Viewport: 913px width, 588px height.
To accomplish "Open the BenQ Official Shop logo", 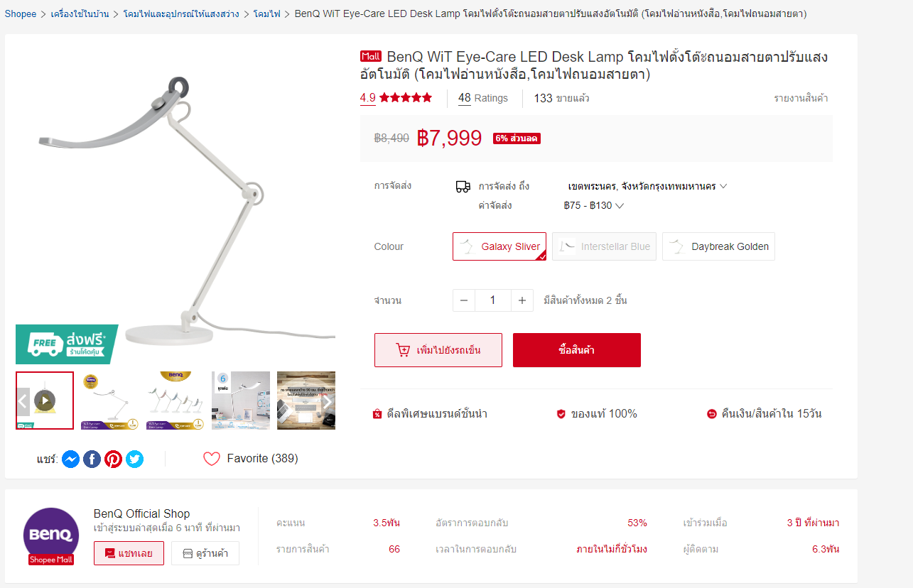I will click(51, 536).
